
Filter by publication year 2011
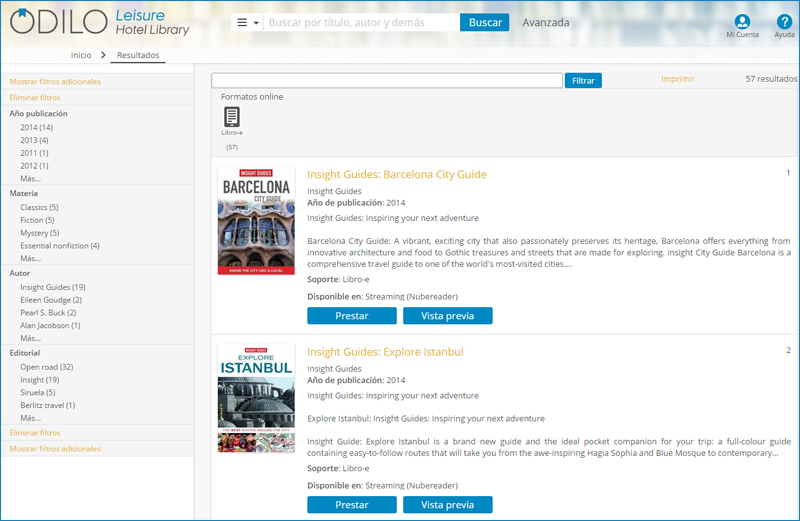[x=34, y=153]
